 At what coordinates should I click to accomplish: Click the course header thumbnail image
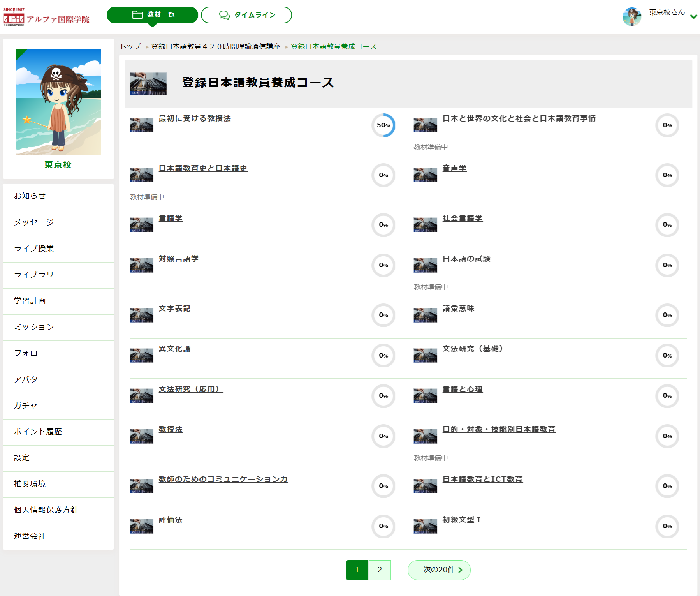148,83
